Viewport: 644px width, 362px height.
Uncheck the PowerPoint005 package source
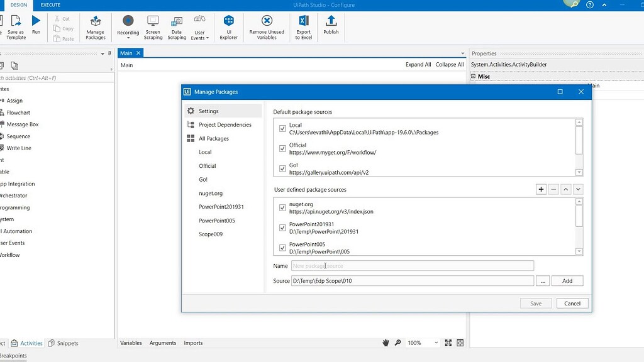282,247
